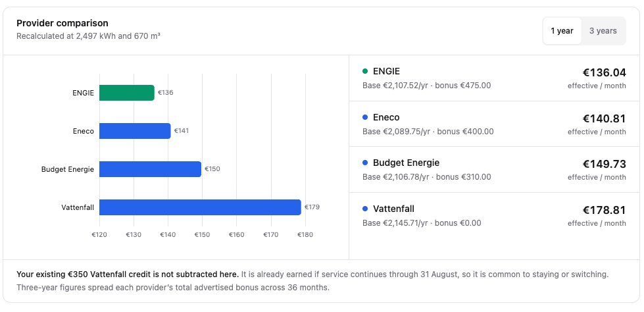Viewport: 644px width, 312px height.
Task: Click the Vattenfall bar in chart
Action: click(200, 207)
